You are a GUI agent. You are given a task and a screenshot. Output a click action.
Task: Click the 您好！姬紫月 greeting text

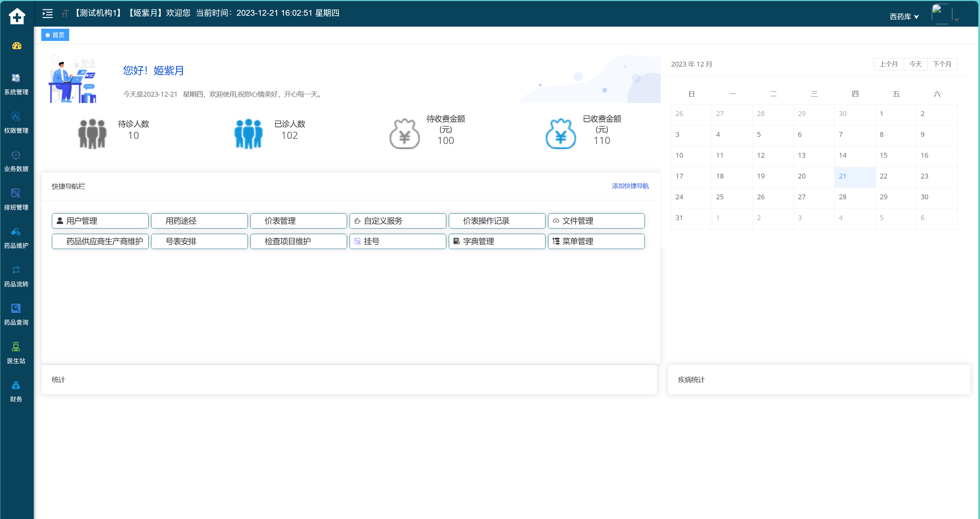tap(153, 70)
